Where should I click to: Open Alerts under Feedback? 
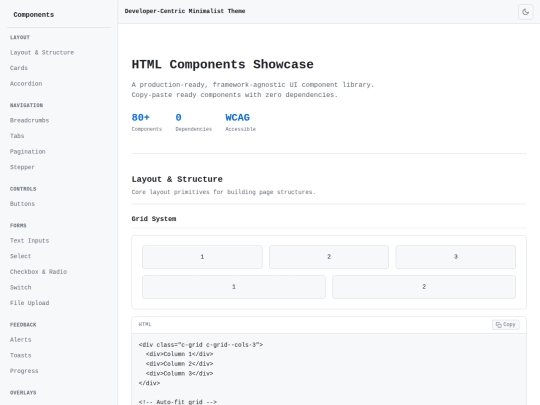(x=20, y=340)
